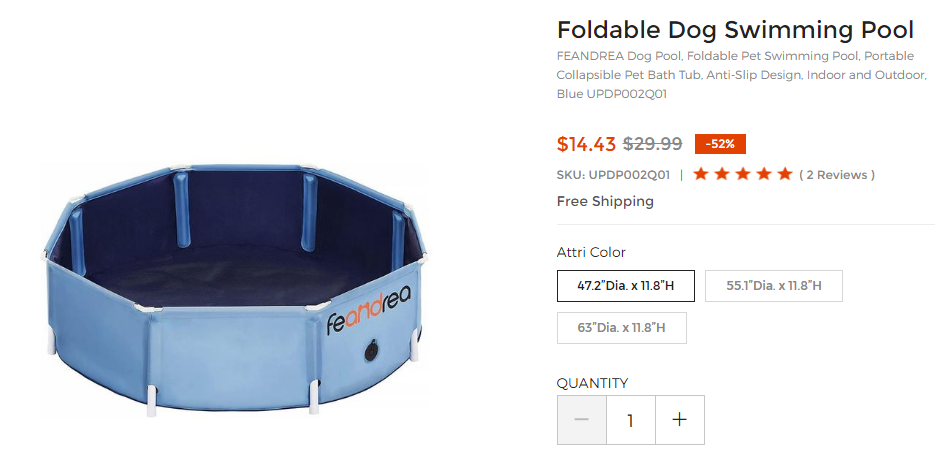Decrease quantity with the minus button
Image resolution: width=935 pixels, height=453 pixels.
582,420
